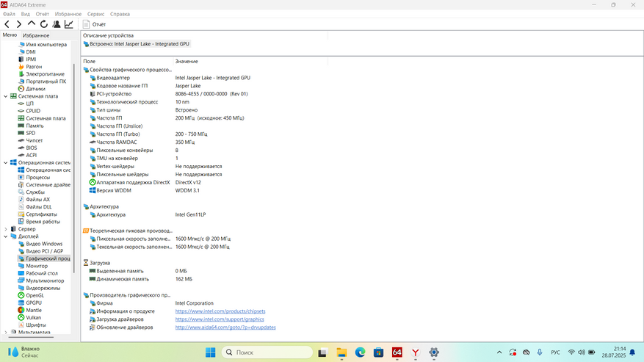Open Мультимонитор in the tree
This screenshot has width=644, height=362.
coord(41,281)
